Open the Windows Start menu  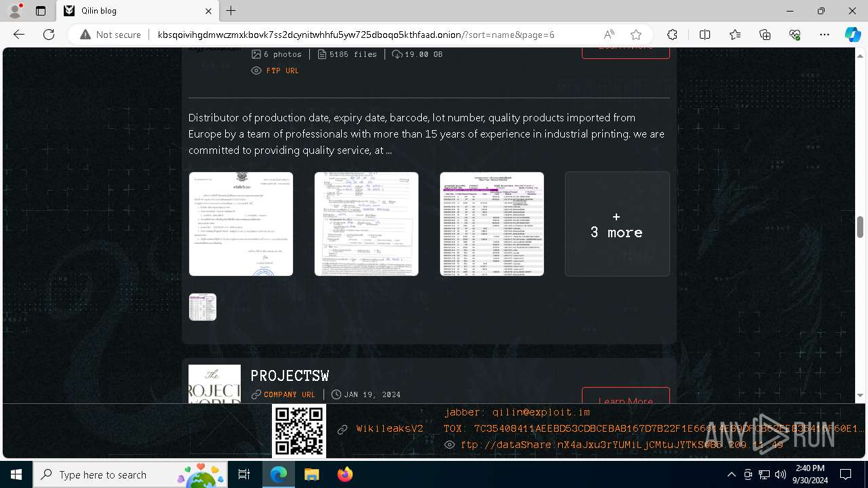tap(16, 474)
